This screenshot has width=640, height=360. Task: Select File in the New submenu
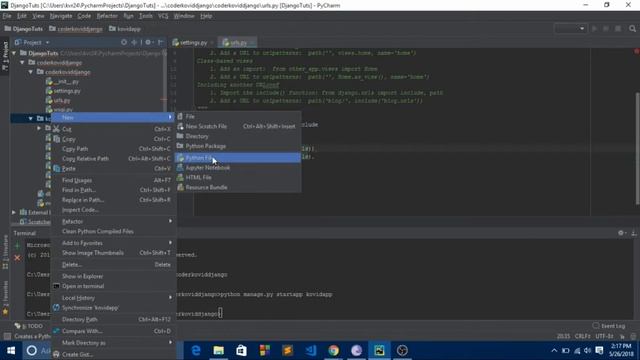(238, 116)
